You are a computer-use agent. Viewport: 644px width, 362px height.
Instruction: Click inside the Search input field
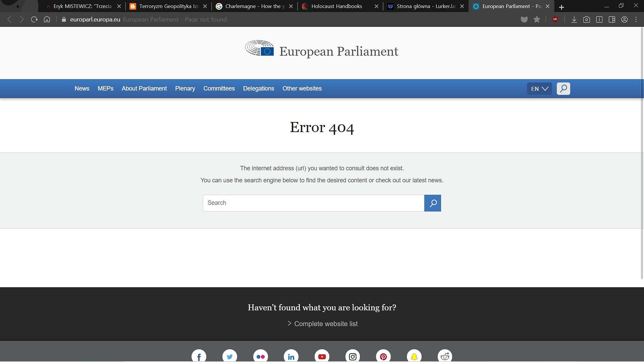pyautogui.click(x=314, y=203)
